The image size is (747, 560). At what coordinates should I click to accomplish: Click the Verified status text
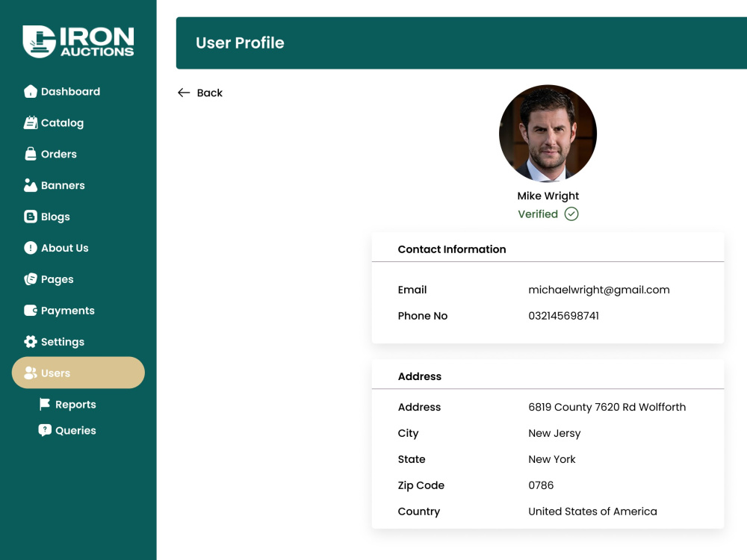538,214
